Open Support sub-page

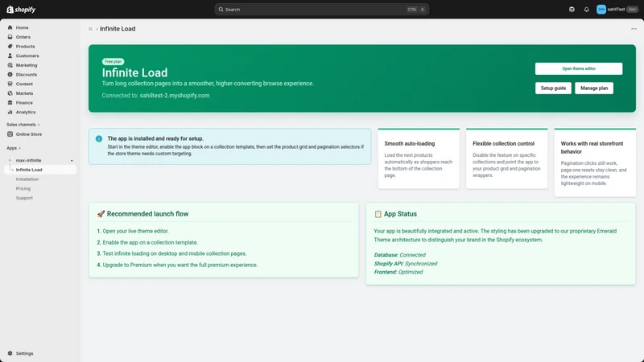point(24,198)
